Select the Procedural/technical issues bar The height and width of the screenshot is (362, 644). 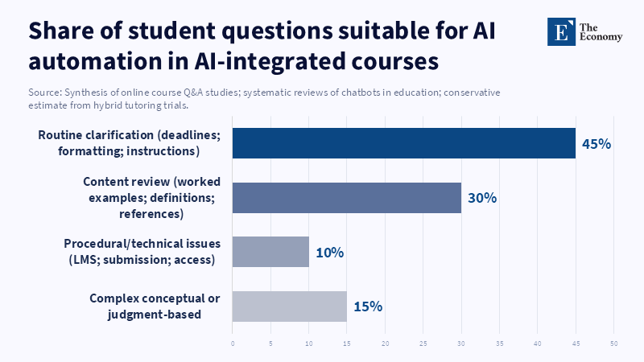(x=270, y=252)
